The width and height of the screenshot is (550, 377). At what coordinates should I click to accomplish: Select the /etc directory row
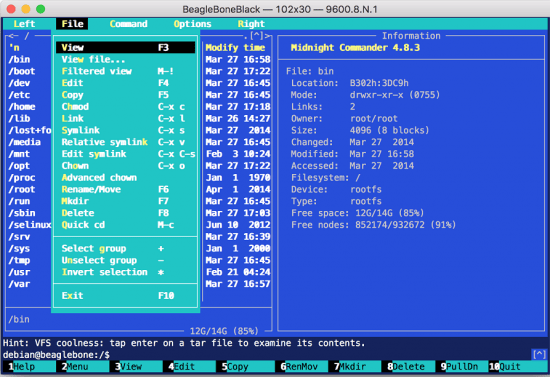(19, 95)
